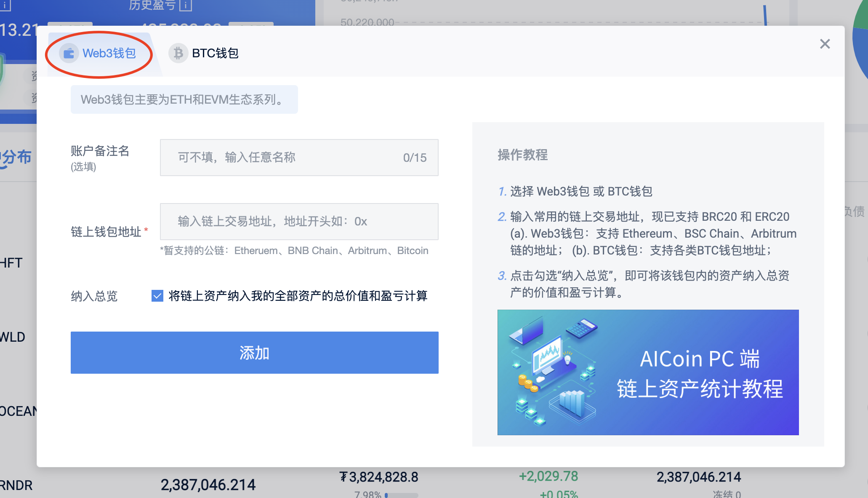Screen dimensions: 868x498
Task: Click the 历史盈亏 info icon in the background
Action: 185,5
